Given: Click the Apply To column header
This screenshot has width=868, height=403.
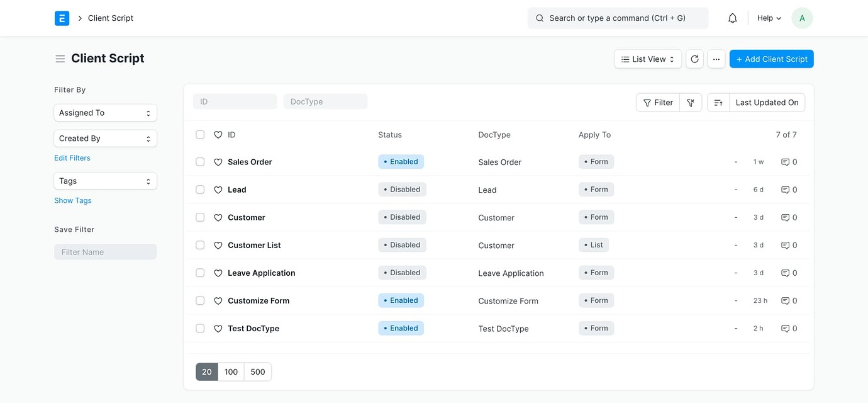Looking at the screenshot, I should coord(594,135).
